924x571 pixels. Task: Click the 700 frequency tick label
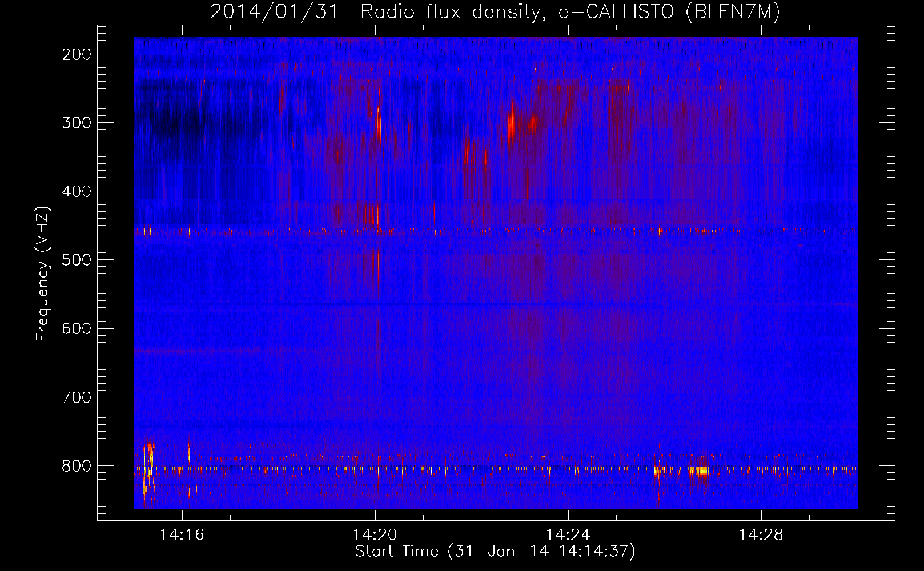[x=77, y=397]
